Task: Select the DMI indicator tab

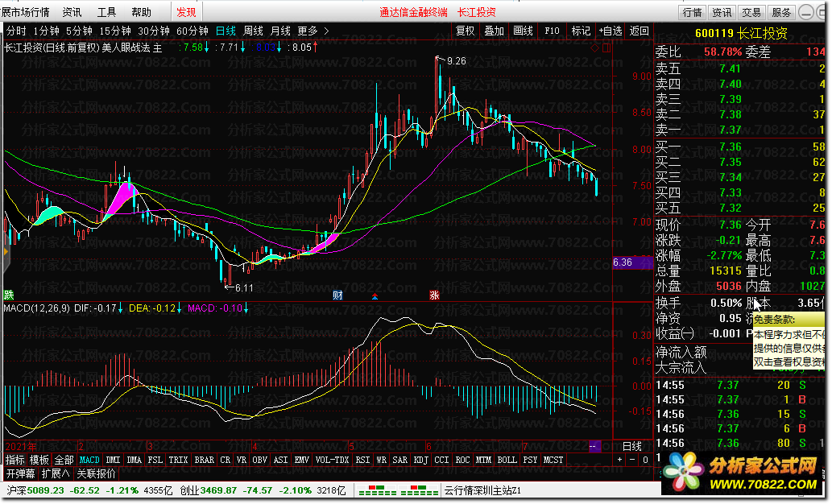Action: pyautogui.click(x=113, y=460)
